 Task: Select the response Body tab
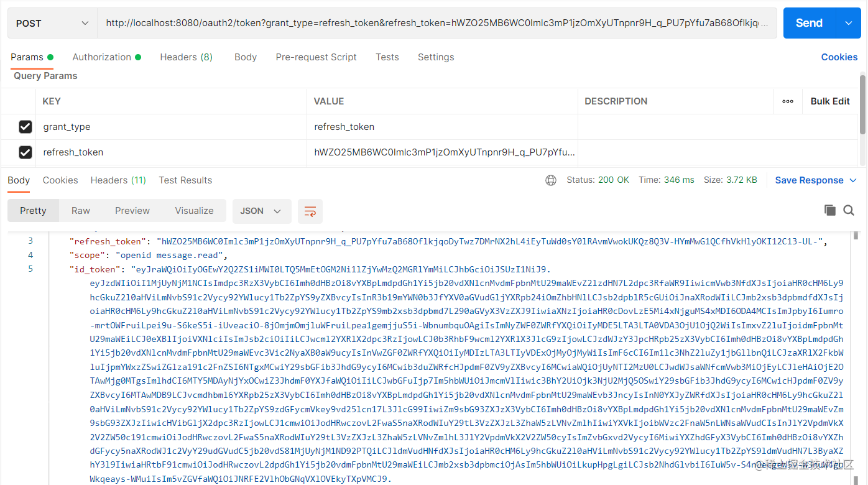tap(19, 180)
